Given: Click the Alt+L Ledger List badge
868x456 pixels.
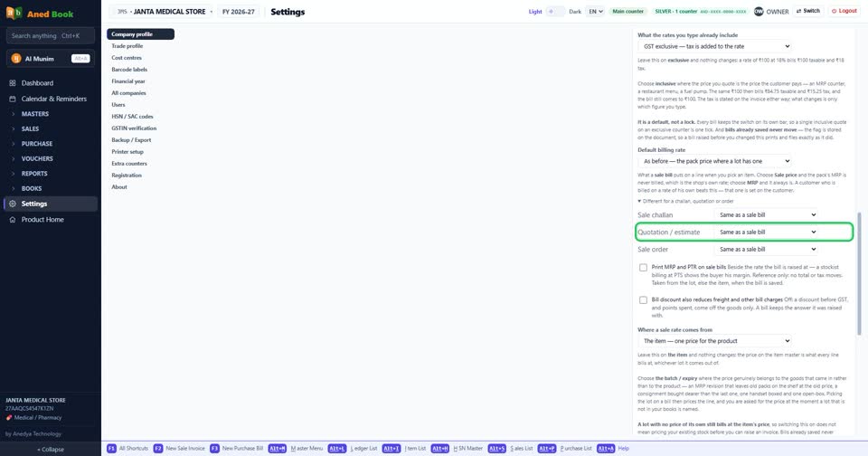Looking at the screenshot, I should (x=336, y=448).
